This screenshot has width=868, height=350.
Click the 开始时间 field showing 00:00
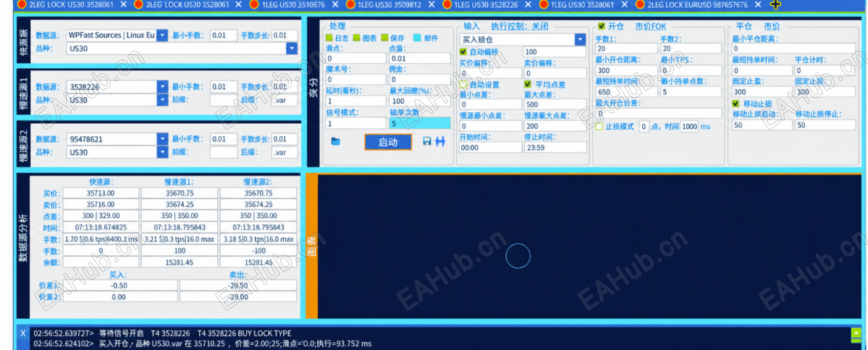[x=490, y=147]
